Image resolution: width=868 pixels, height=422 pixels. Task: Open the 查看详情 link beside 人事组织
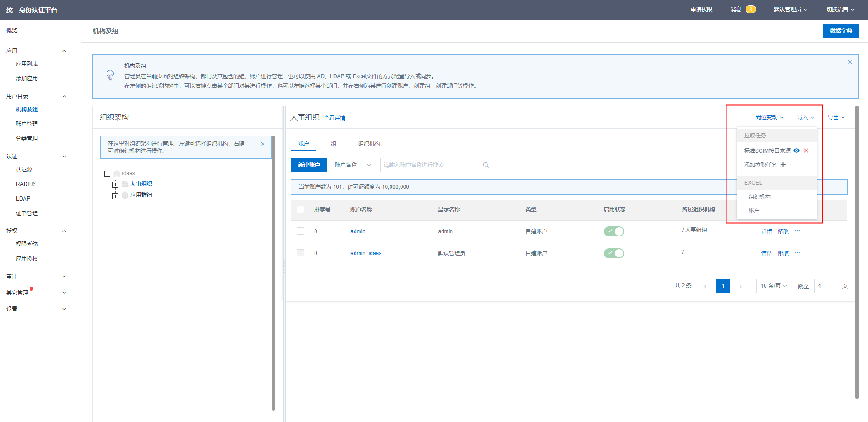[334, 118]
